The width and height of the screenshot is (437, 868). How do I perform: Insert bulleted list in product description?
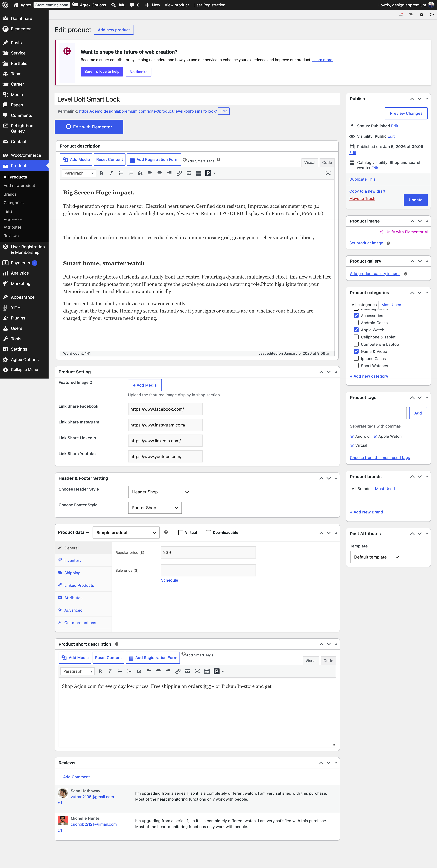pyautogui.click(x=121, y=173)
